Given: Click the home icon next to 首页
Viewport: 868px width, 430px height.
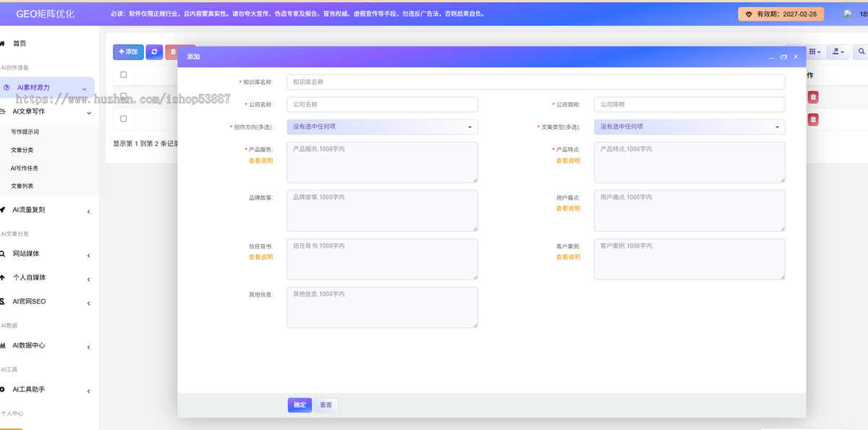Looking at the screenshot, I should coord(3,43).
